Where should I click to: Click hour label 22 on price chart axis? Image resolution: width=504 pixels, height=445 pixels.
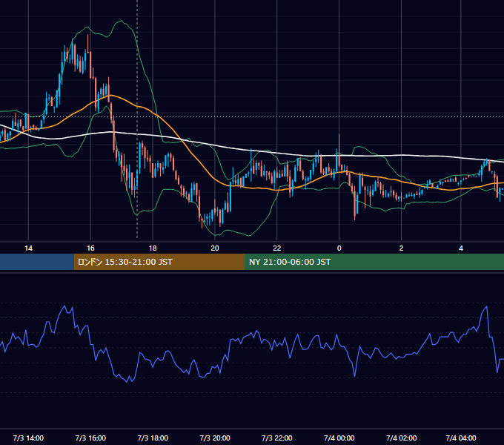click(x=276, y=248)
